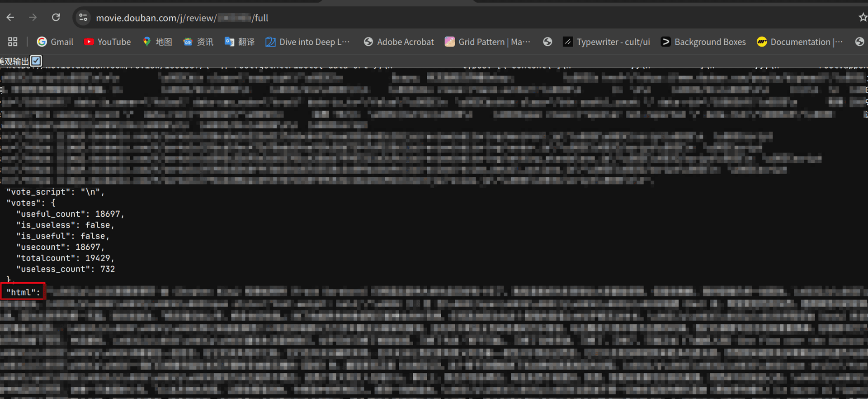
Task: Open the 地图 maps bookmark
Action: click(157, 42)
